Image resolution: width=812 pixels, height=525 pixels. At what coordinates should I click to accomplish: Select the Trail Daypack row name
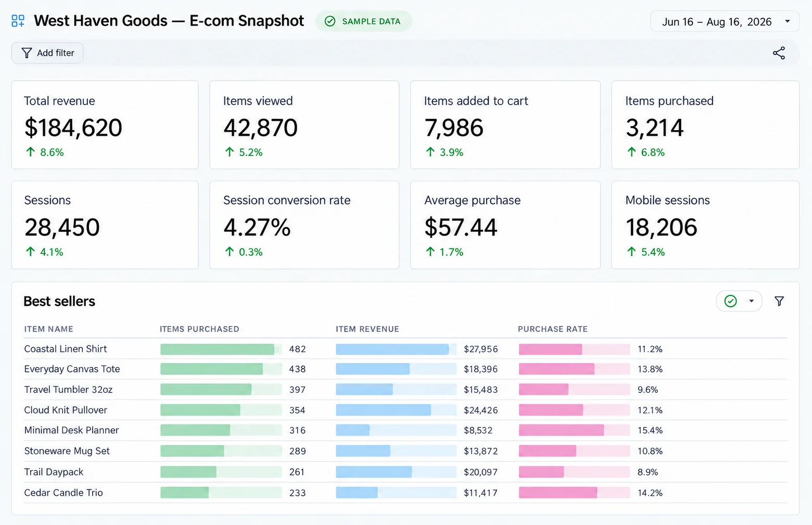(x=54, y=472)
